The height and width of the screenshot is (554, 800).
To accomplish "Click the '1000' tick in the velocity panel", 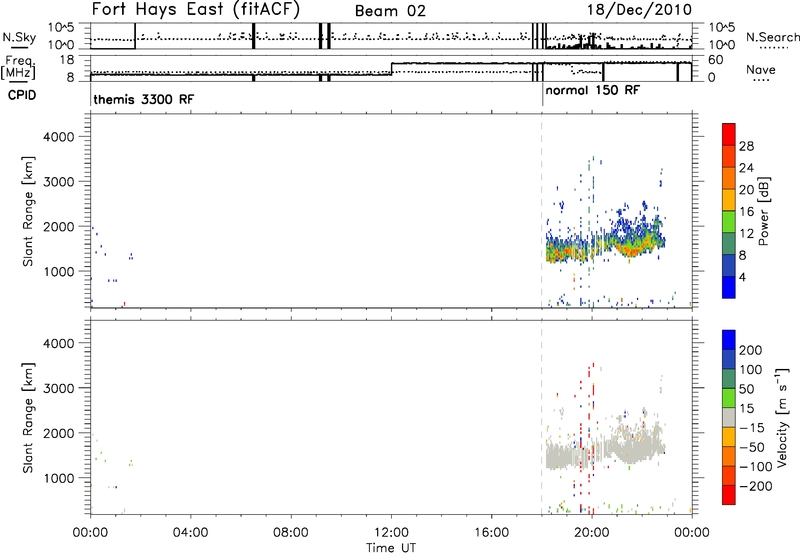I will tap(58, 478).
